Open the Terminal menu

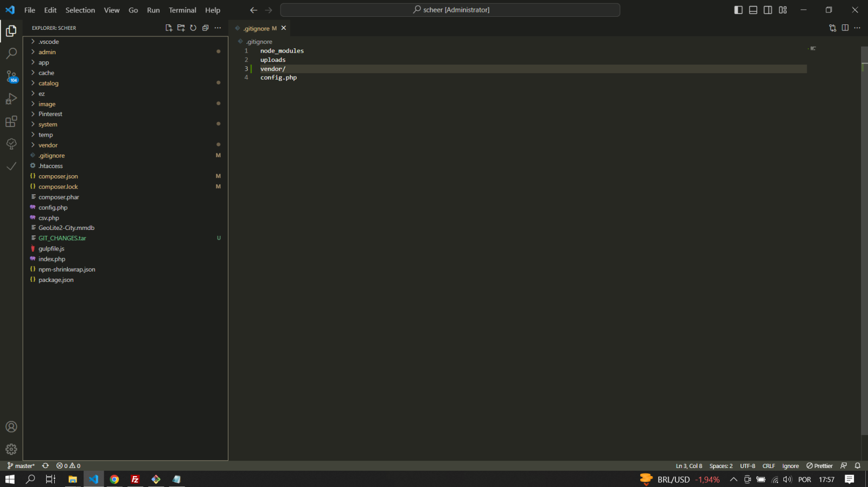point(182,10)
